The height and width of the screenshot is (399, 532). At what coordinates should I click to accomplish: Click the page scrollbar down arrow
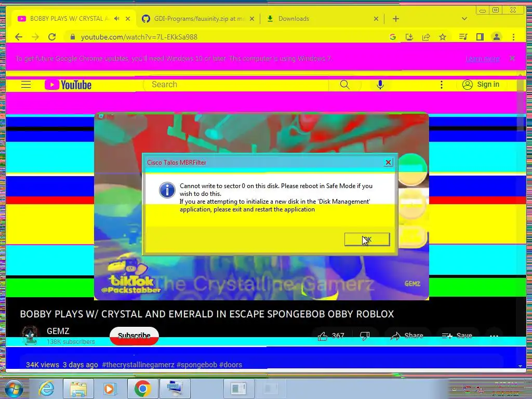[520, 366]
